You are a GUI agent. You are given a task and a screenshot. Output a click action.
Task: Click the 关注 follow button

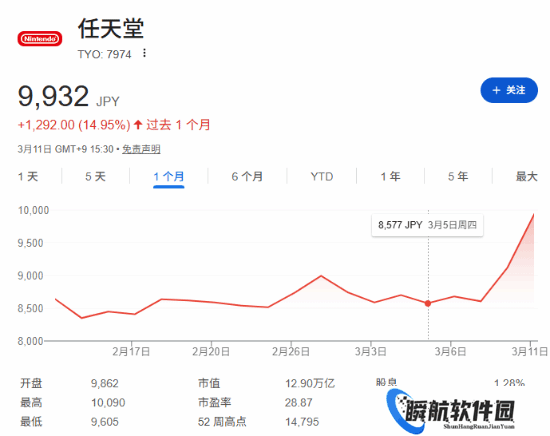coord(509,90)
